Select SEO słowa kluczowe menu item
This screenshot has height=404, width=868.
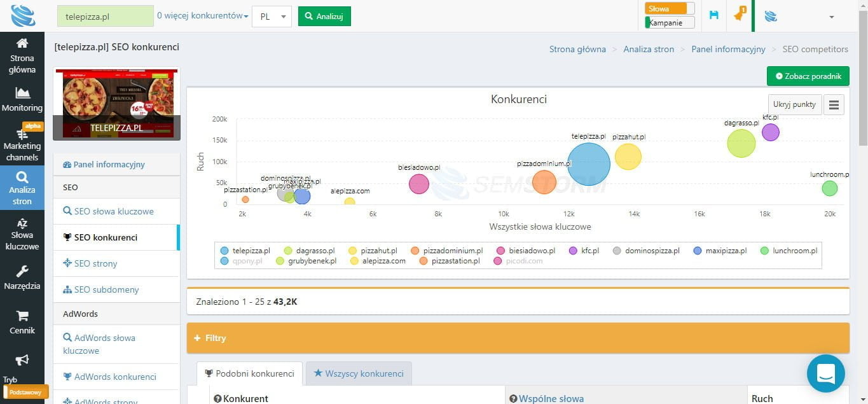pyautogui.click(x=114, y=211)
